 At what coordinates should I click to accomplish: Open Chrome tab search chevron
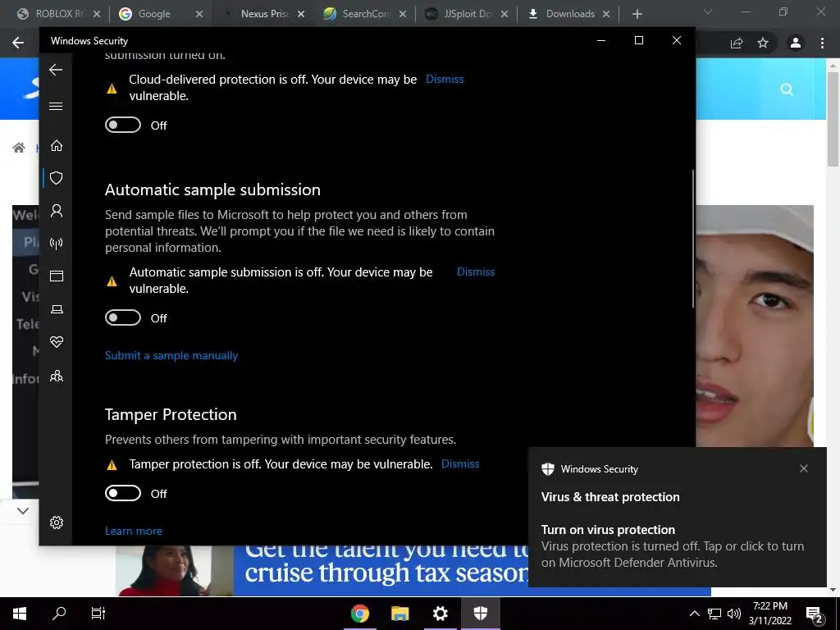tap(708, 11)
